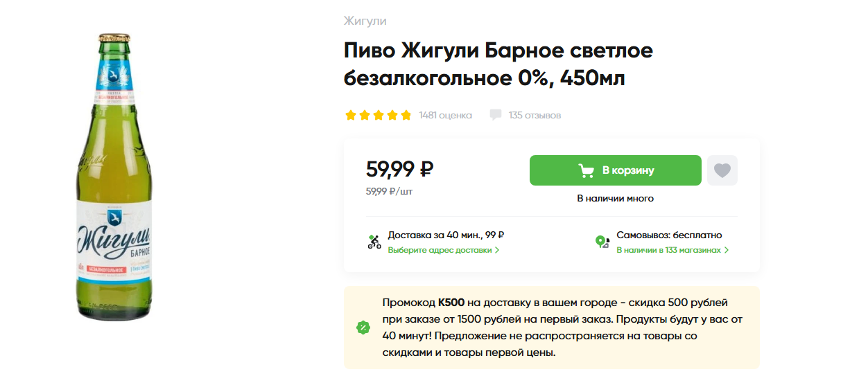The image size is (868, 385).
Task: Expand the chevron after 133 магазинах
Action: tap(727, 250)
